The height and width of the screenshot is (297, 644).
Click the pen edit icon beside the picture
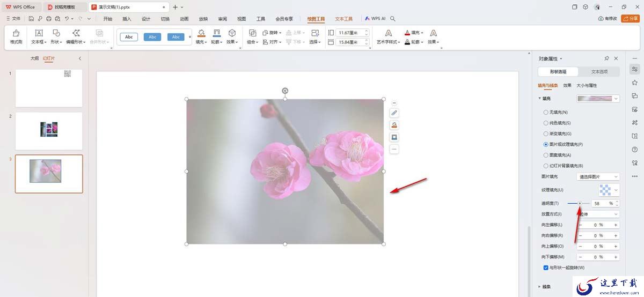coord(394,113)
